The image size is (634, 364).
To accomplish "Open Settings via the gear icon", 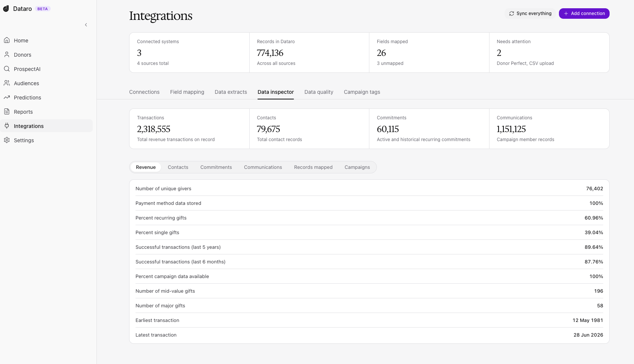I will [7, 140].
